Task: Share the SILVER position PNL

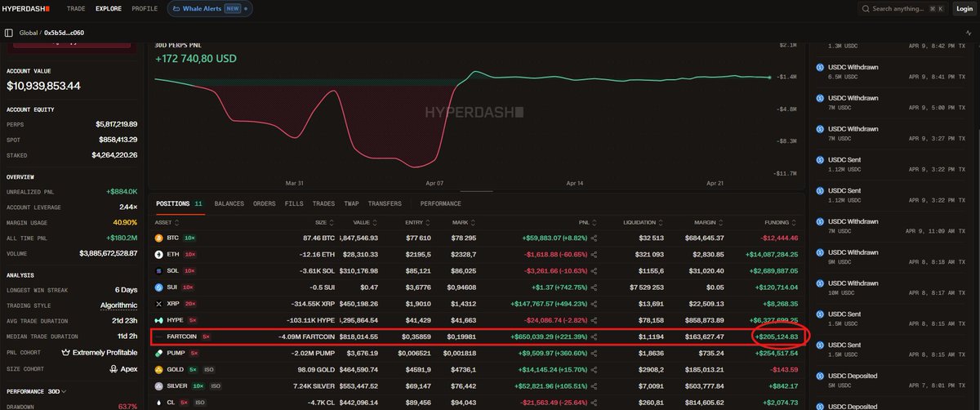Action: click(594, 386)
